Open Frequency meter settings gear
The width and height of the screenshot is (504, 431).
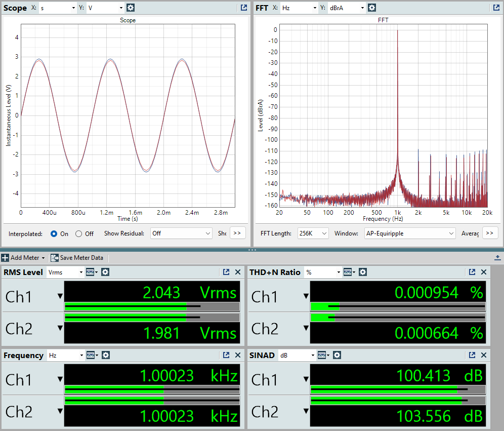(x=106, y=355)
